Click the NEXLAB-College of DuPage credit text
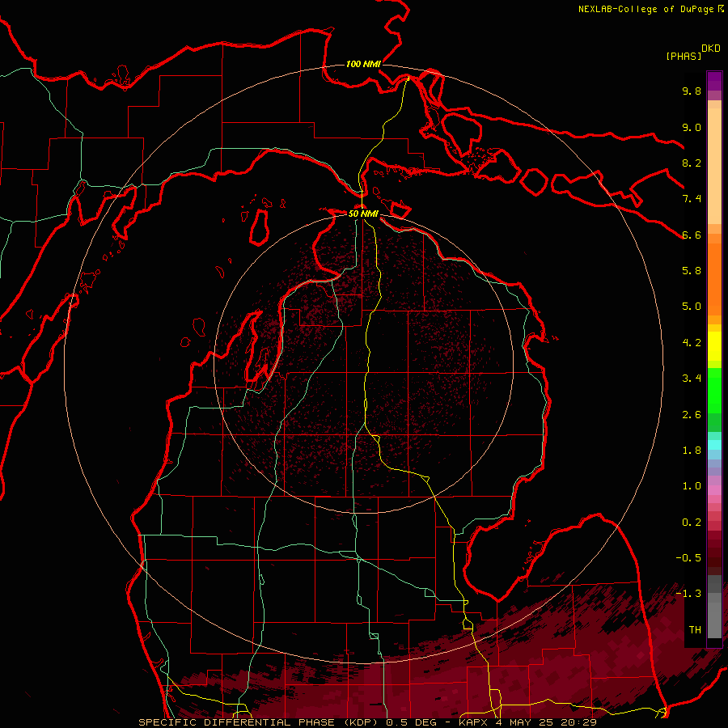The width and height of the screenshot is (728, 728). pyautogui.click(x=645, y=9)
